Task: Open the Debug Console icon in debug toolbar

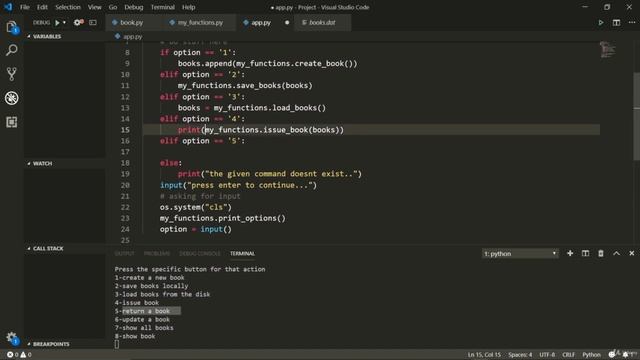Action: (x=93, y=22)
